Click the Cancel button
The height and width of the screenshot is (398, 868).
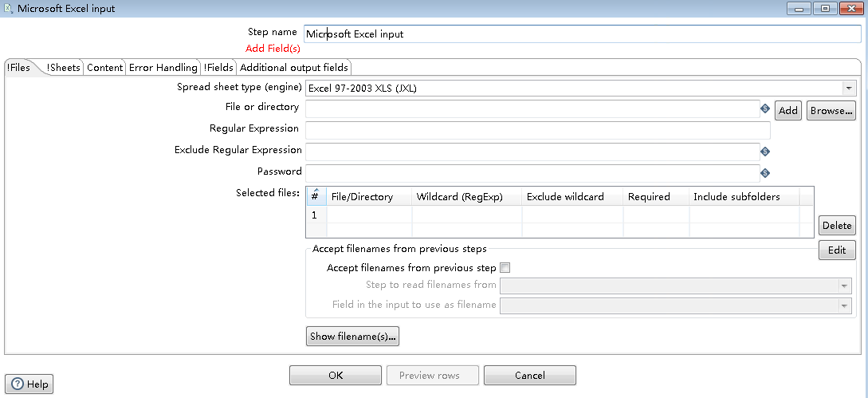530,376
